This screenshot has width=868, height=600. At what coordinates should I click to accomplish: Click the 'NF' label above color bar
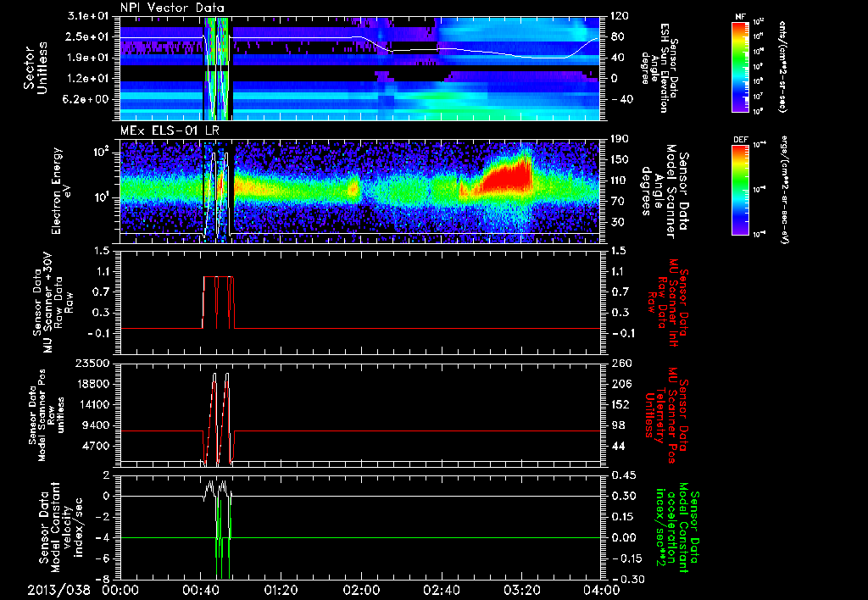(740, 17)
